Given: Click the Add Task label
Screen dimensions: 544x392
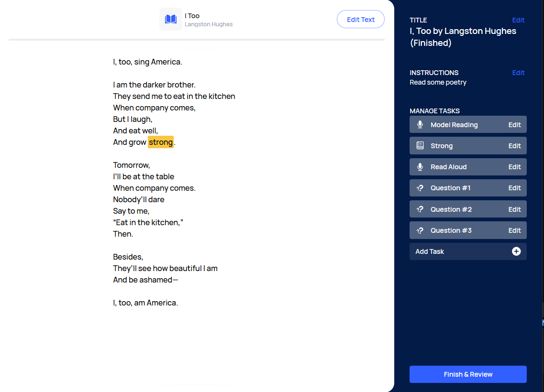Looking at the screenshot, I should (x=430, y=251).
